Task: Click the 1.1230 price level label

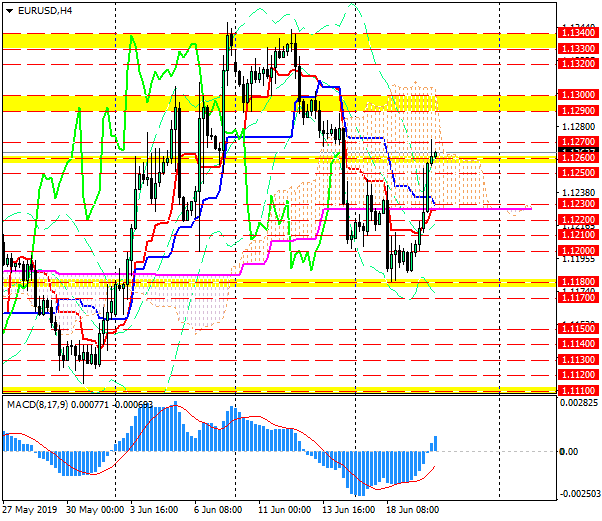Action: [x=578, y=204]
